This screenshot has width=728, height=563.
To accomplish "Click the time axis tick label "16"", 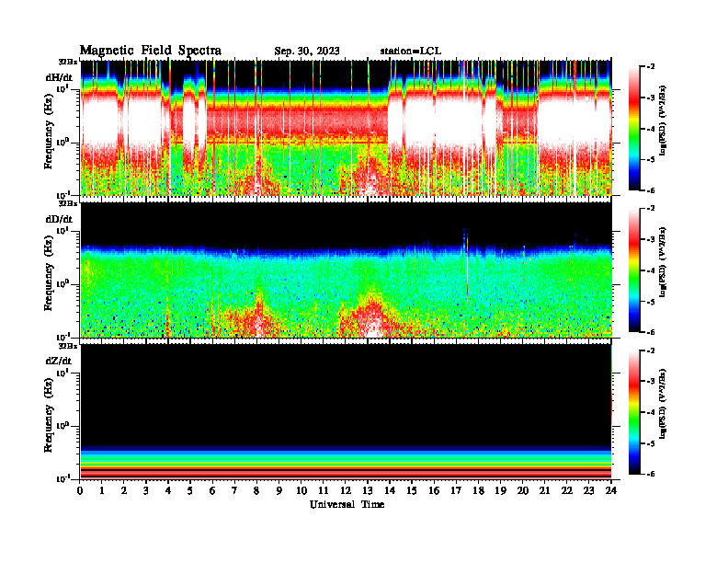I will 434,490.
